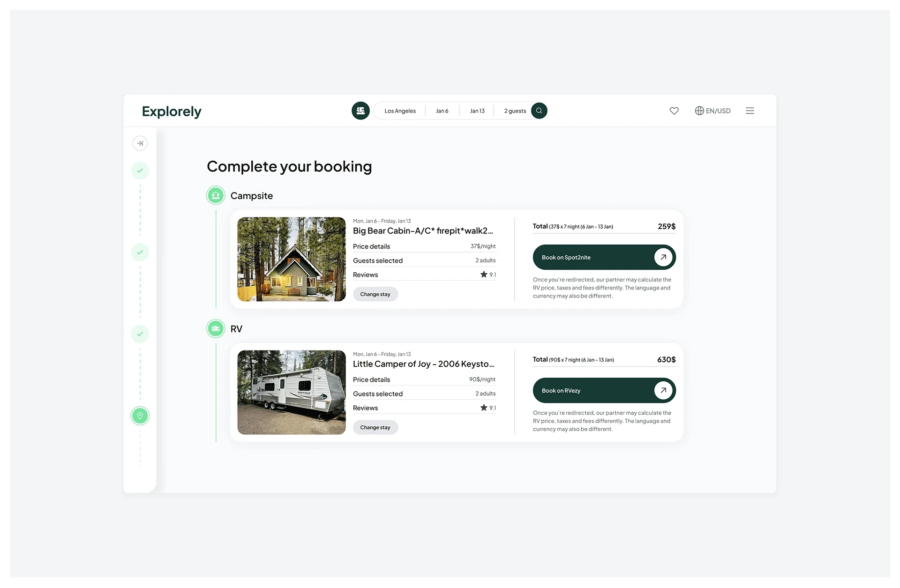Click arrow icon on Book on RVezy
Viewport: 900px width, 588px height.
663,390
